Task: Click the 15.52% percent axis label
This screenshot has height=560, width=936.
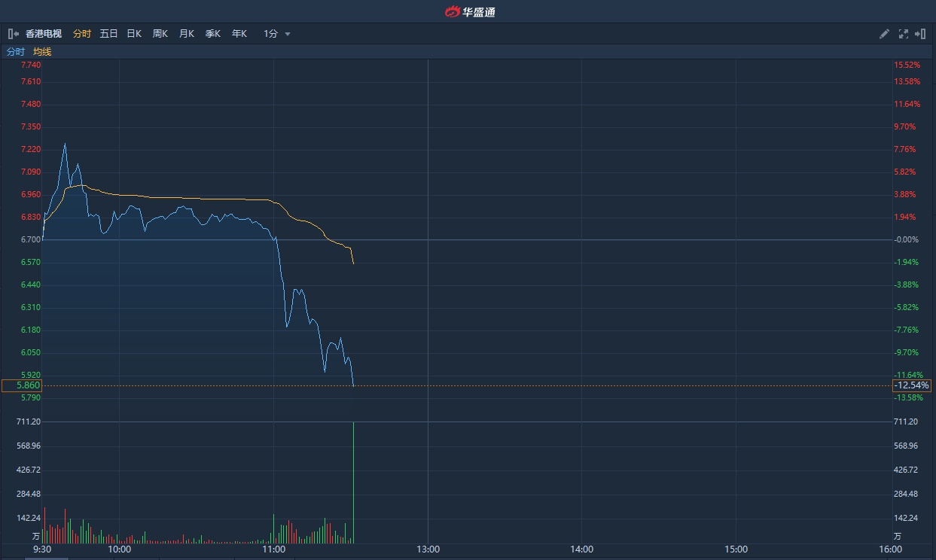Action: coord(907,65)
